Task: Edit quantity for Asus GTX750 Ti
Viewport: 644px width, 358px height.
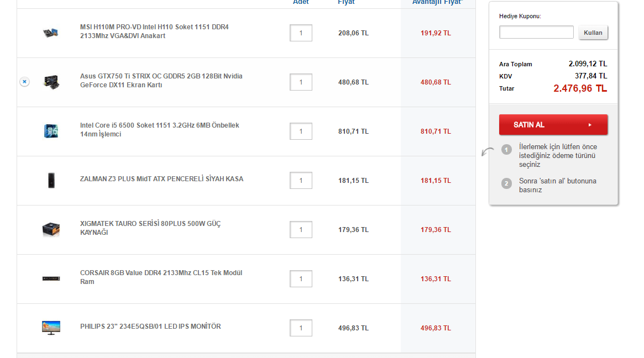Action: pos(301,82)
